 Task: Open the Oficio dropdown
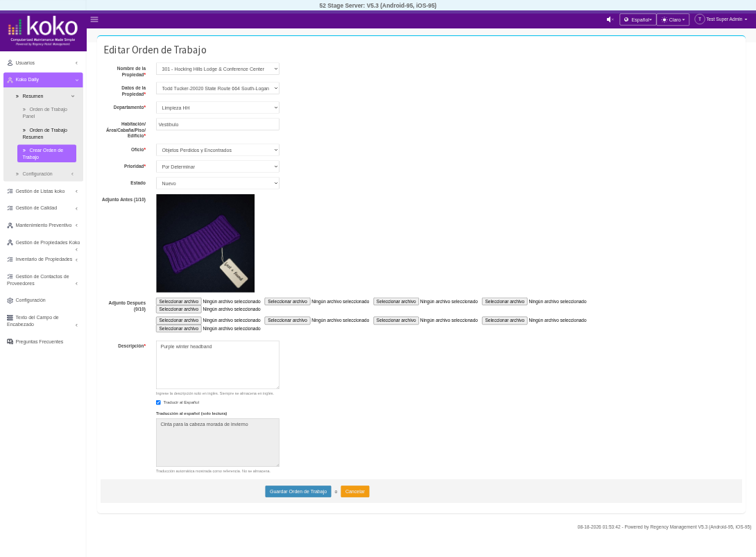click(218, 150)
